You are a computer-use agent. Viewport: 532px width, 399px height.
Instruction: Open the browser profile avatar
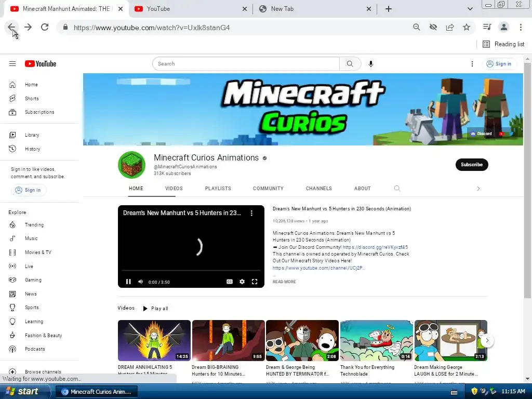[504, 27]
